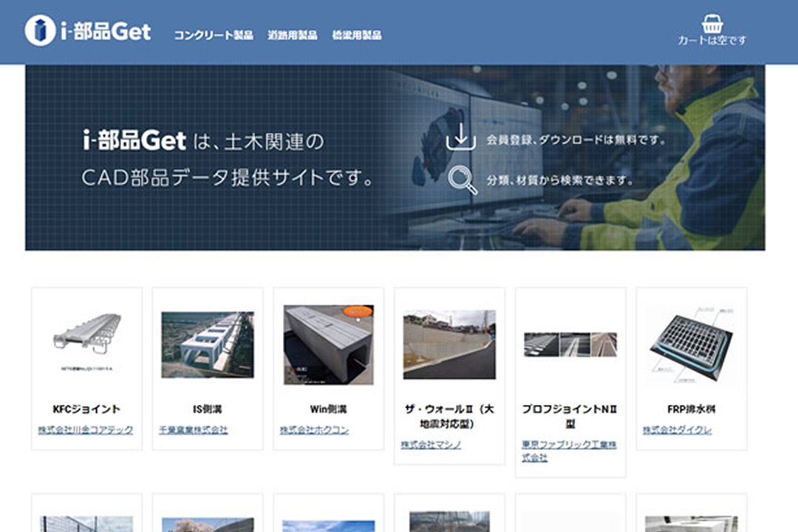Follow the 株式会社川金コアテック company link
The height and width of the screenshot is (532, 798).
[x=86, y=430]
